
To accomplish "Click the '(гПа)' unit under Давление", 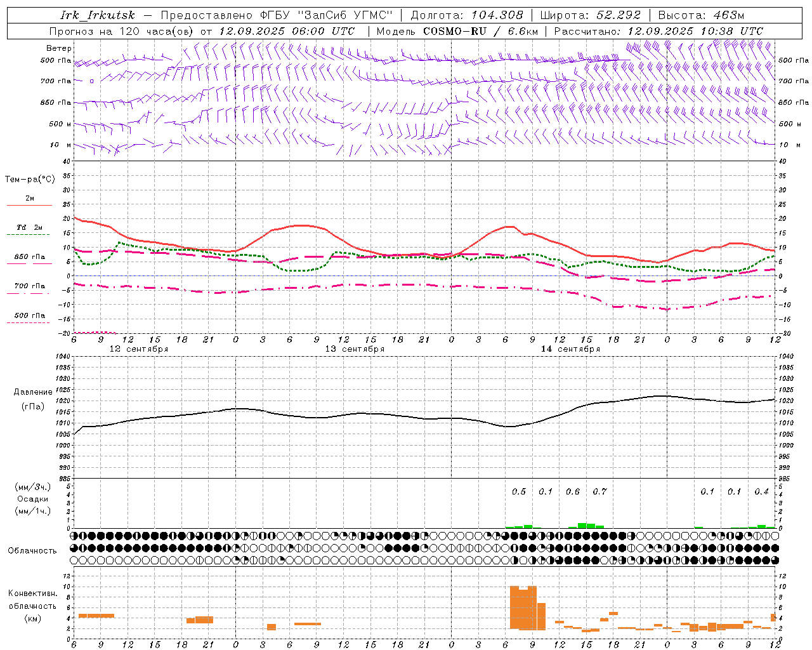I will point(33,407).
